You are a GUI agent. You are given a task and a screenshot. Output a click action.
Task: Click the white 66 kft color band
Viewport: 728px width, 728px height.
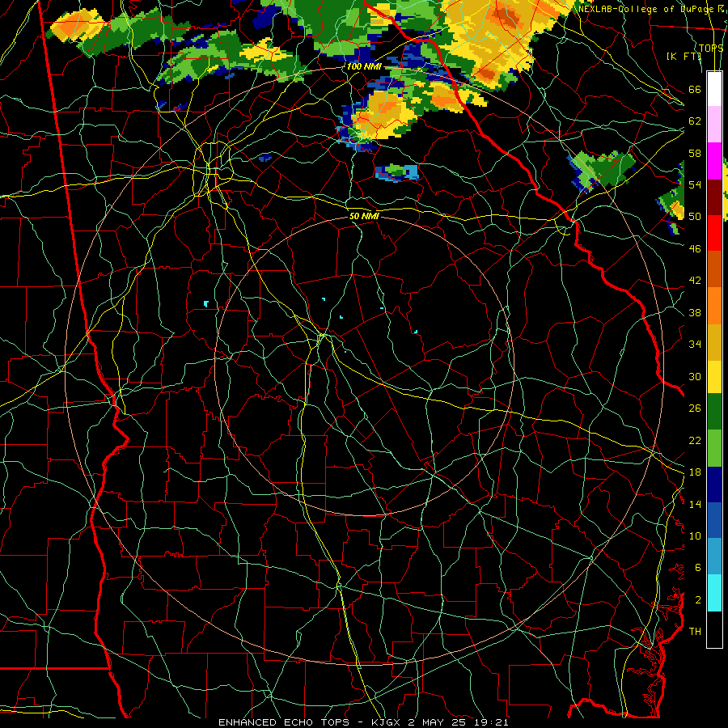[x=714, y=89]
